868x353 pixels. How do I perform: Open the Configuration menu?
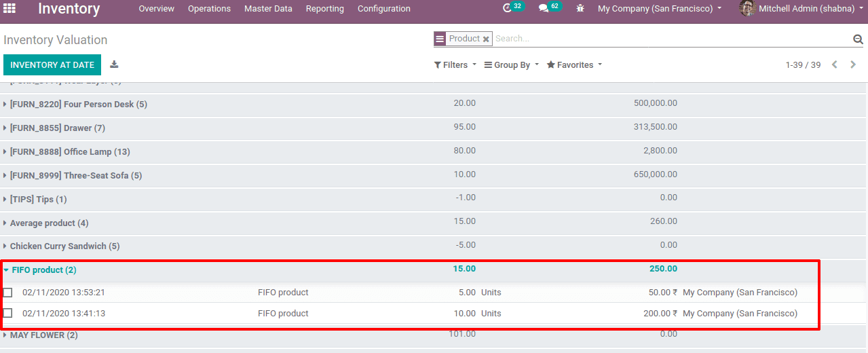point(383,9)
